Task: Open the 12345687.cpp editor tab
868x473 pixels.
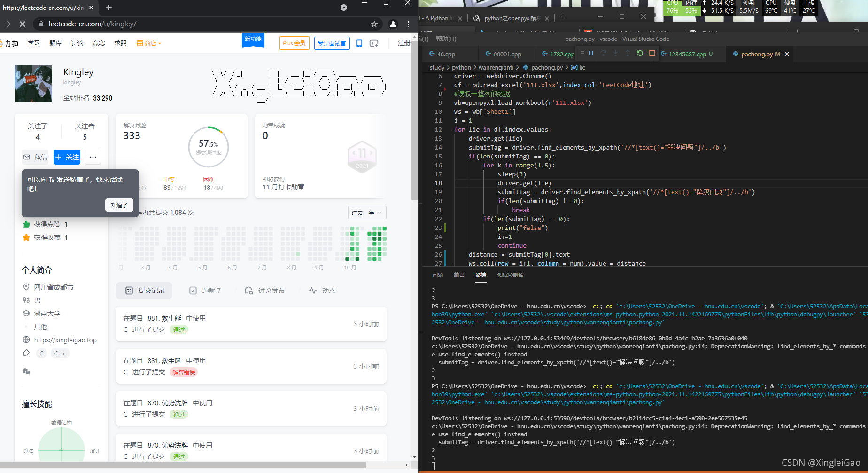Action: [x=687, y=54]
